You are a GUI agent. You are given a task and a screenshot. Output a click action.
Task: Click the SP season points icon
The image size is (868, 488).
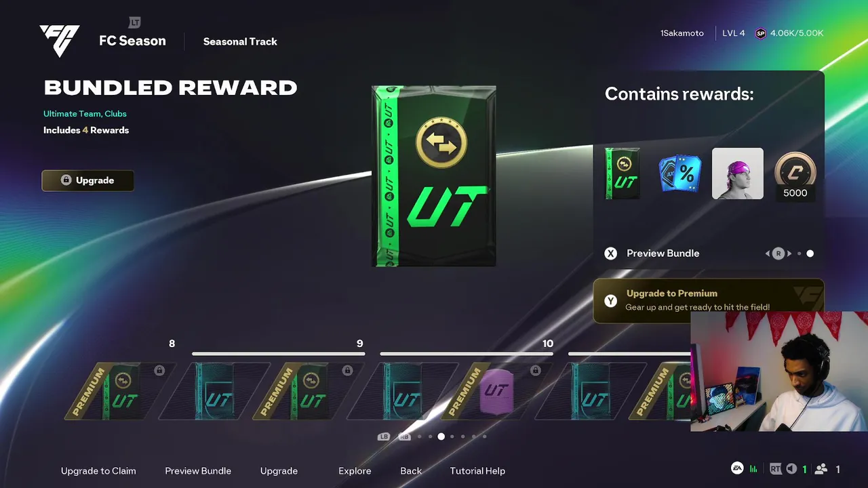tap(761, 33)
